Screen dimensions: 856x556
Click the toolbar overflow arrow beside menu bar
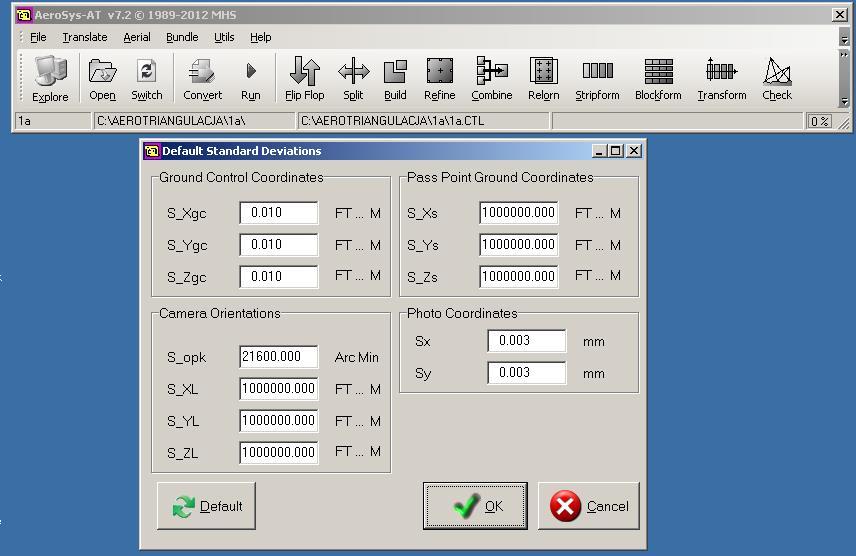pyautogui.click(x=844, y=40)
